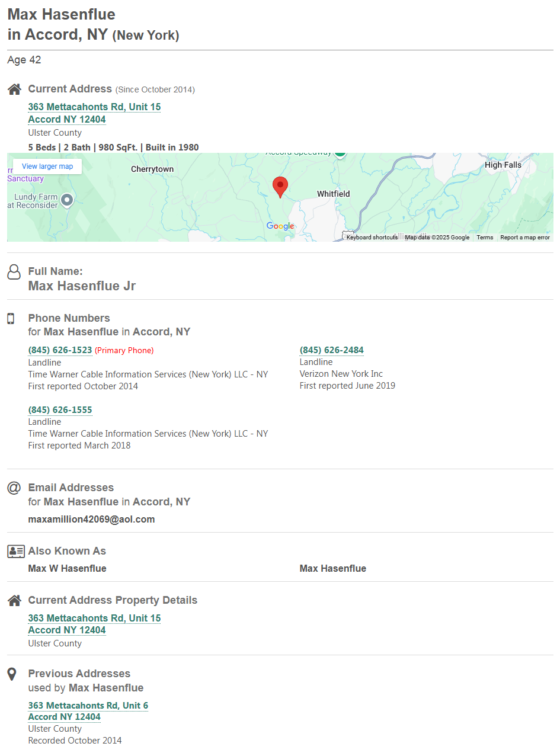Open the 363 Mettacahonts Rd, Unit 15 current address link
This screenshot has height=756, width=560.
(94, 107)
